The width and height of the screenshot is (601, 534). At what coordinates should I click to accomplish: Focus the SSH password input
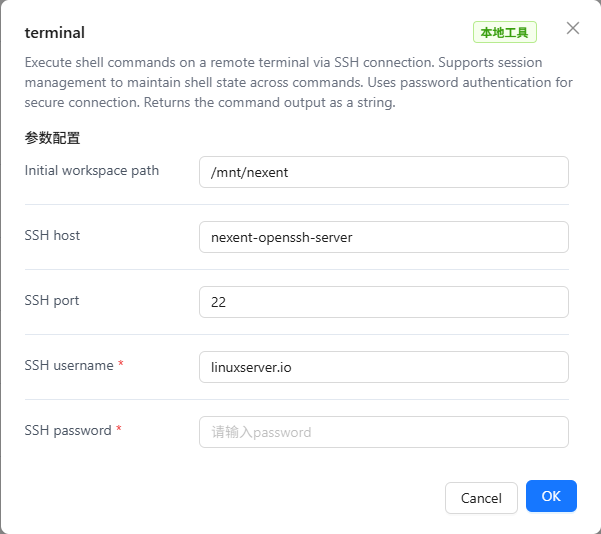pos(384,432)
